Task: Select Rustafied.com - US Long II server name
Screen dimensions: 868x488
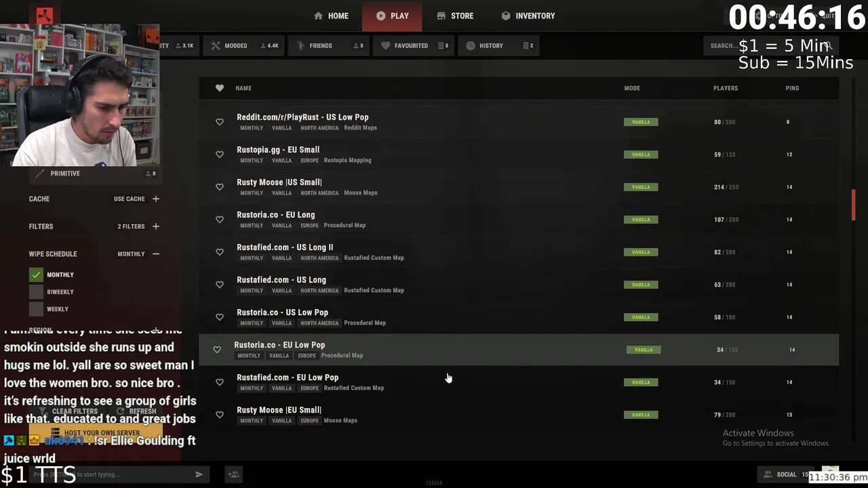Action: [285, 247]
